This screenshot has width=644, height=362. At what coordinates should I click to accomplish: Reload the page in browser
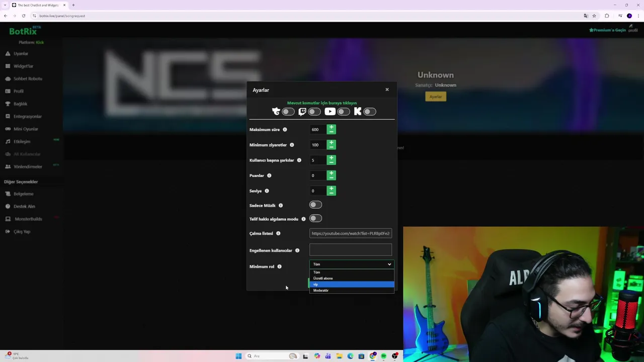(x=23, y=16)
